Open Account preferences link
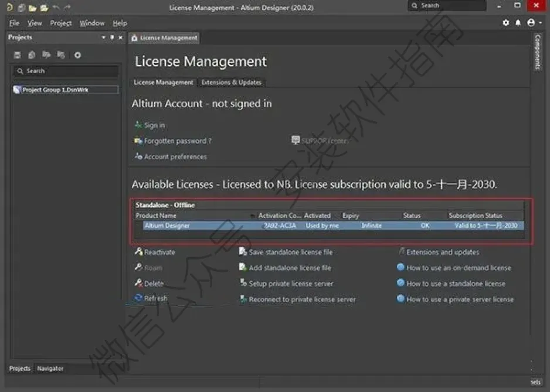The width and height of the screenshot is (550, 392). [x=175, y=156]
